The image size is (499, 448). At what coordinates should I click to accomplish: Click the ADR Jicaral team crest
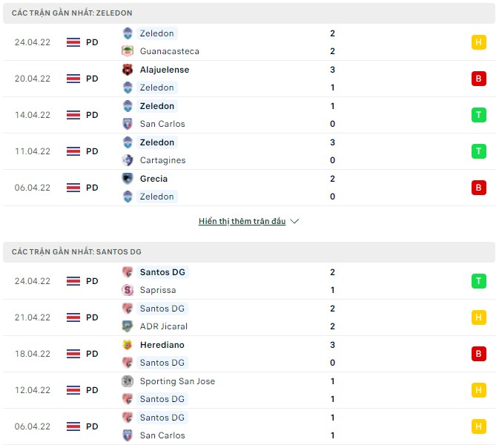pyautogui.click(x=128, y=326)
